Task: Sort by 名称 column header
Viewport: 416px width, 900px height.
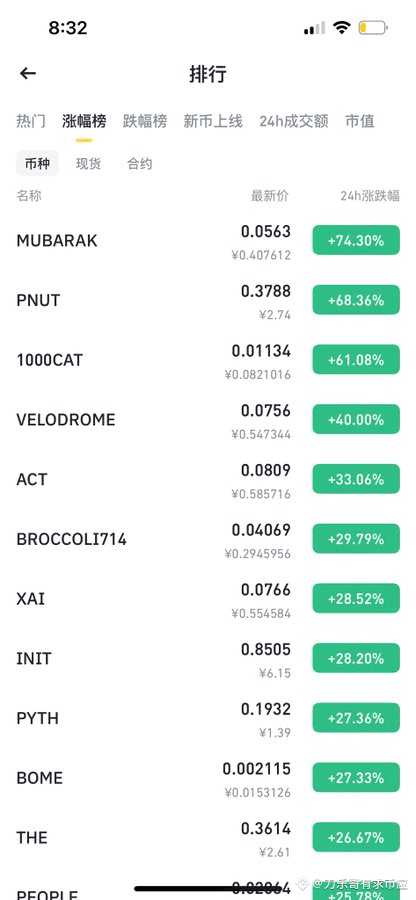Action: click(29, 196)
